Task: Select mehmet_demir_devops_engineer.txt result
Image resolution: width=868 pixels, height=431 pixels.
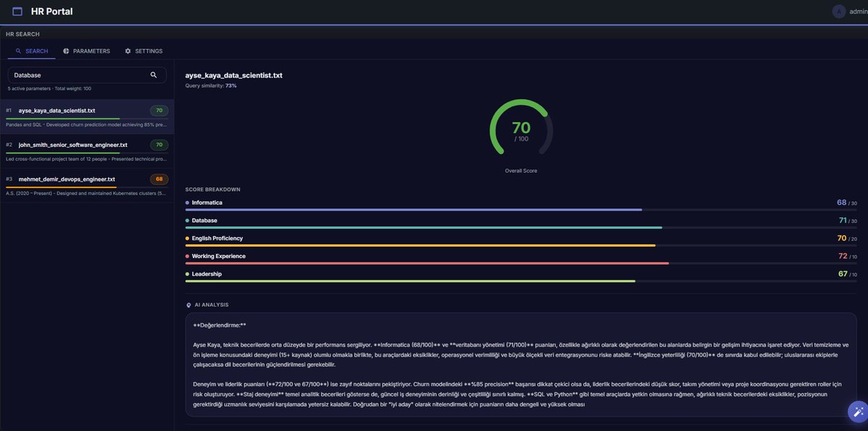Action: (87, 185)
